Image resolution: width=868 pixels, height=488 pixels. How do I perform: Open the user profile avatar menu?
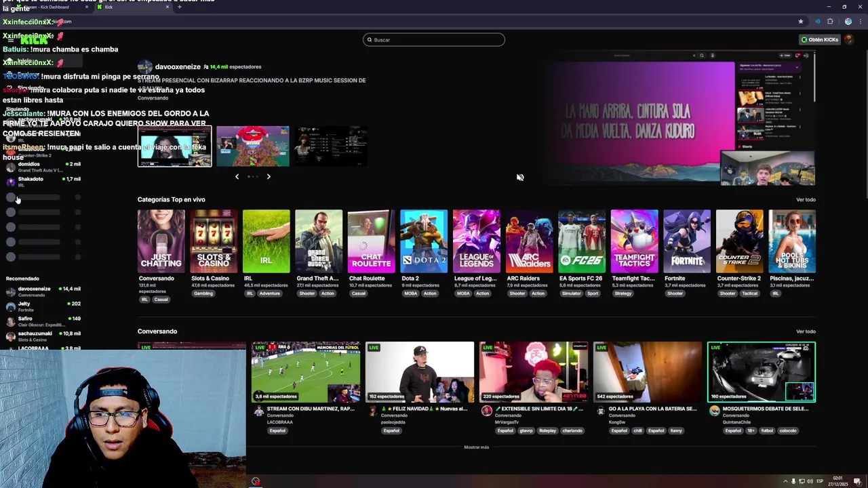point(849,39)
